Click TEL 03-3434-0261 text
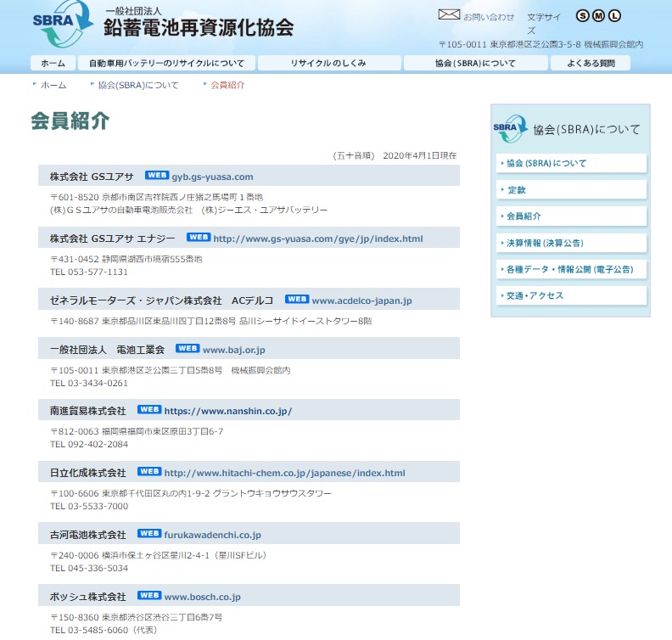The width and height of the screenshot is (672, 640). [89, 383]
